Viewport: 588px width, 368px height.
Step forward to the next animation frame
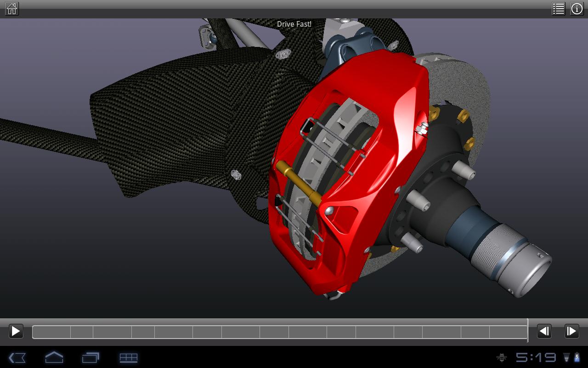(x=571, y=331)
